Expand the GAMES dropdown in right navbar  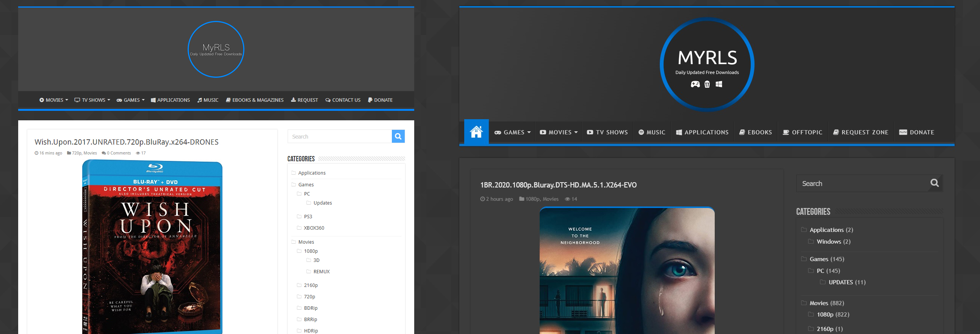pyautogui.click(x=512, y=132)
